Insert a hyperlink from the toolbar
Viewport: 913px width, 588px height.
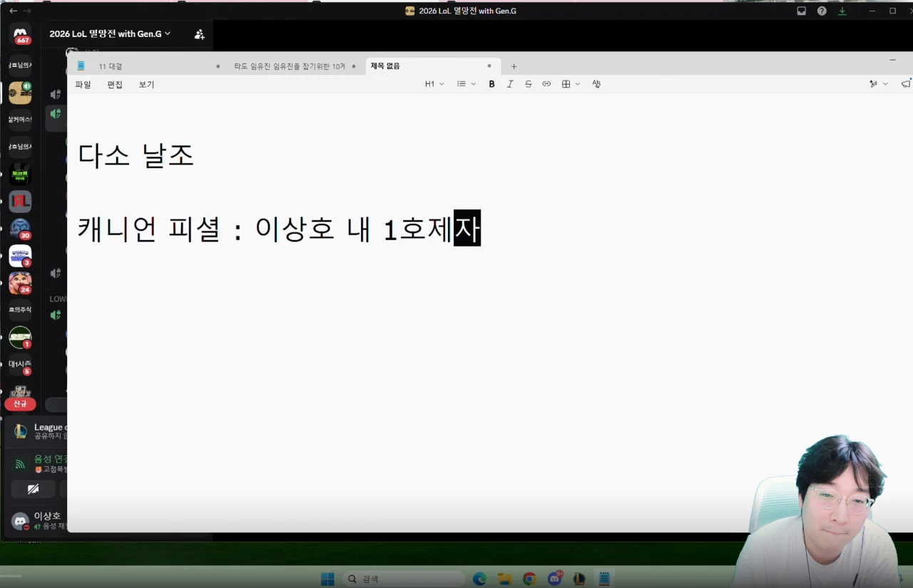coord(546,84)
